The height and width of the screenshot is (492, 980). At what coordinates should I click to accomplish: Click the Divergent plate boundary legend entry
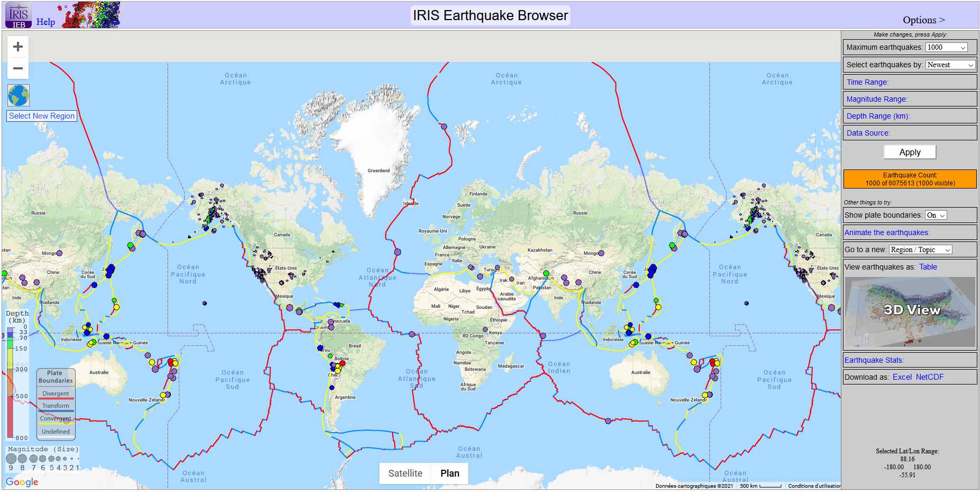tap(56, 394)
